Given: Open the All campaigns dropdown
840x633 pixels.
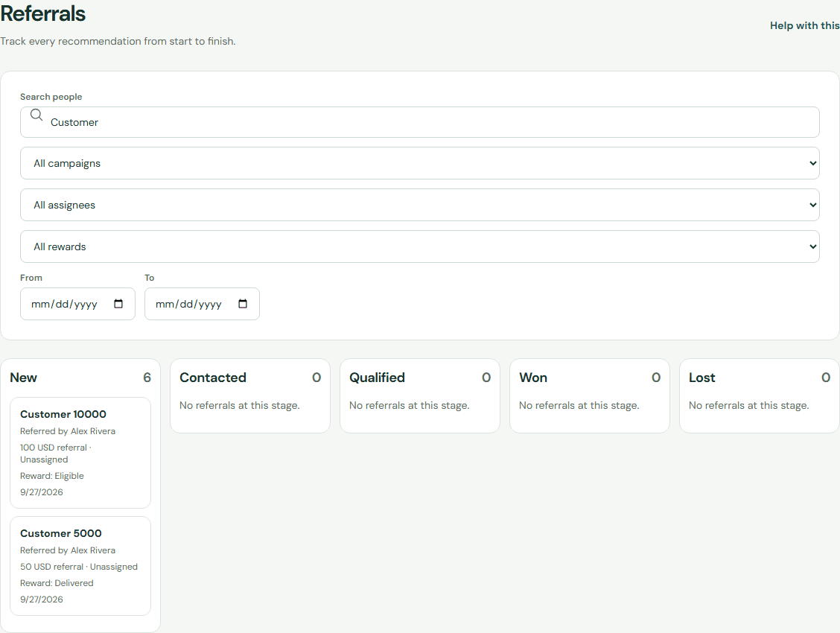Looking at the screenshot, I should click(420, 163).
